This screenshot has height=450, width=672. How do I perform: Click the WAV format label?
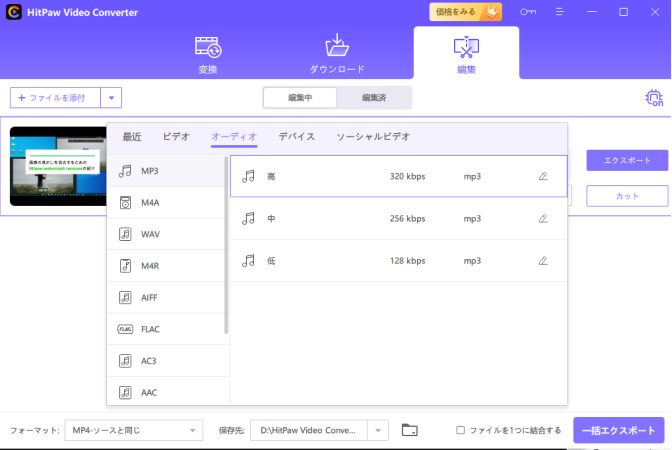[150, 234]
